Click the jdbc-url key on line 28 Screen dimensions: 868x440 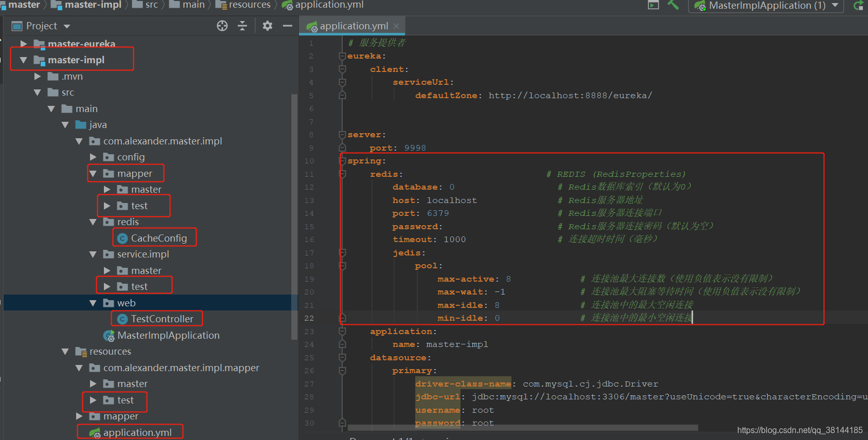pyautogui.click(x=438, y=397)
